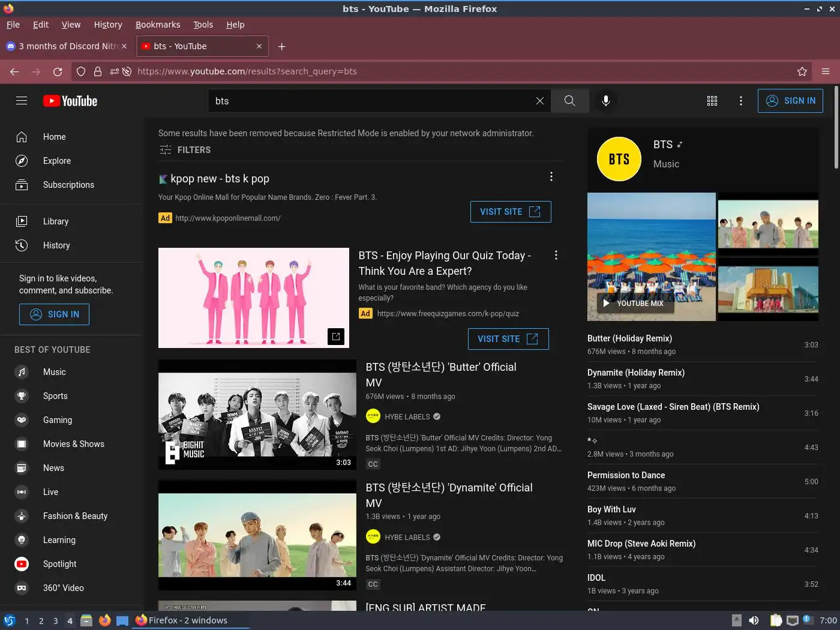Go back with Firefox back arrow
Image resolution: width=840 pixels, height=630 pixels.
pos(14,71)
